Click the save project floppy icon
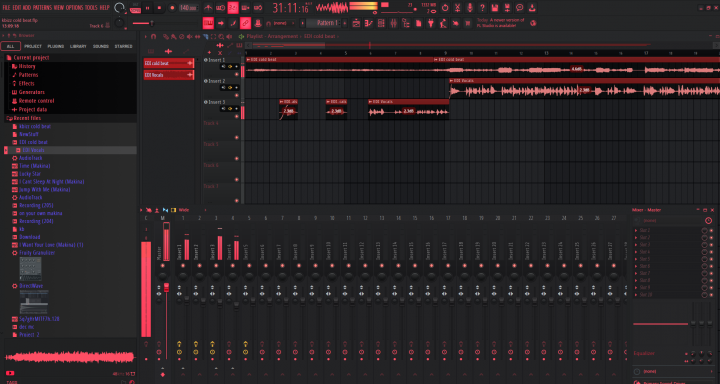 tap(495, 8)
